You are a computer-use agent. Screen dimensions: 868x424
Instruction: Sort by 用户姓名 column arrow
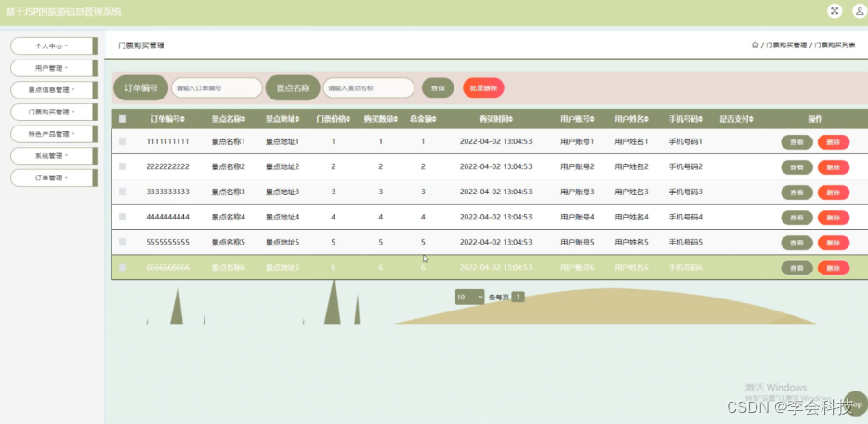(646, 119)
